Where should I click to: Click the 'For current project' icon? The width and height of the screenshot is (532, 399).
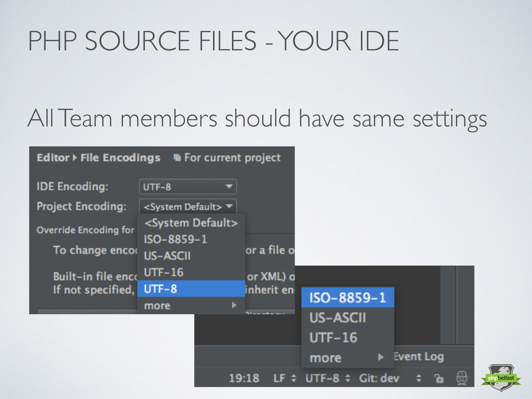point(177,157)
